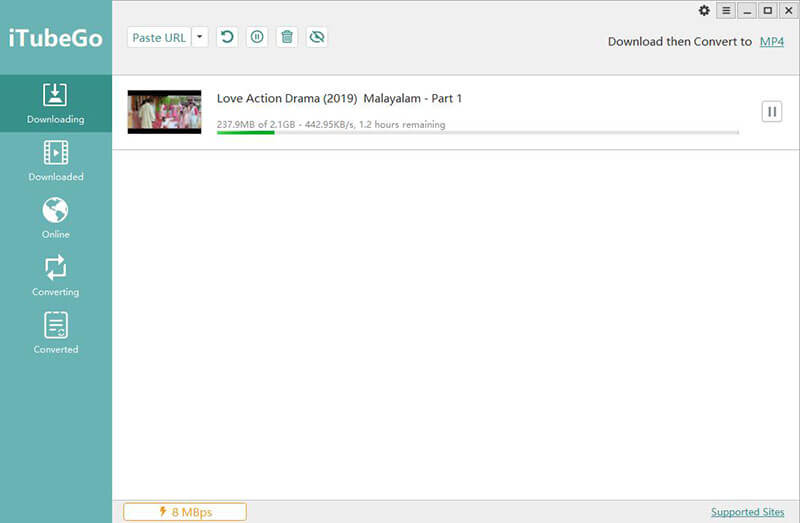Click the green download progress bar

tap(478, 133)
